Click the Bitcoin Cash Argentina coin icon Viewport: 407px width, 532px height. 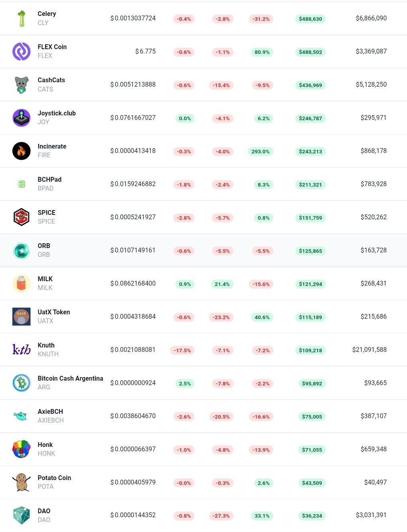point(22,383)
